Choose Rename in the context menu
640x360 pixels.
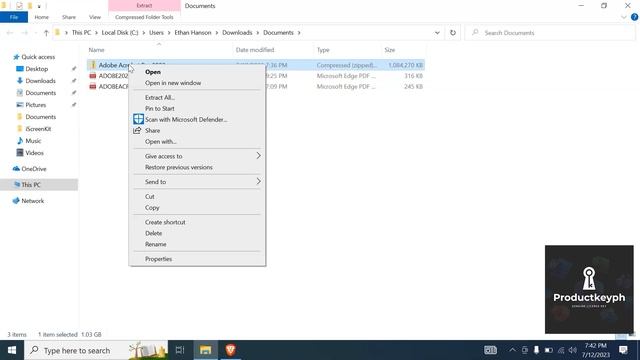pyautogui.click(x=156, y=244)
